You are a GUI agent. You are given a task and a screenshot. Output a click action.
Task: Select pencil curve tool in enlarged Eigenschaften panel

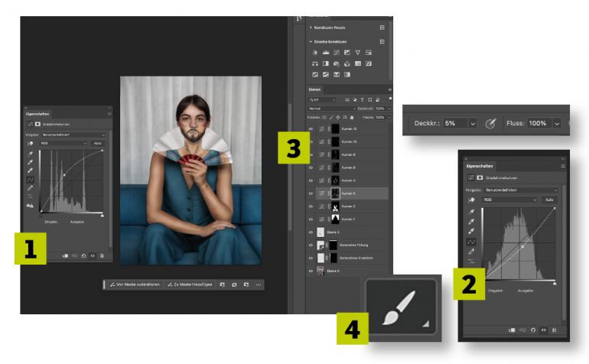coord(471,252)
